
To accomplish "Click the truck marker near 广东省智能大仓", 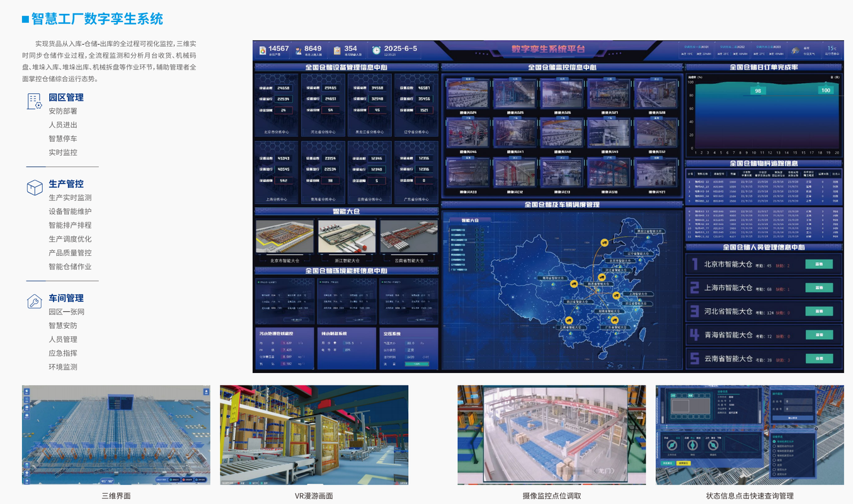I will pos(616,319).
